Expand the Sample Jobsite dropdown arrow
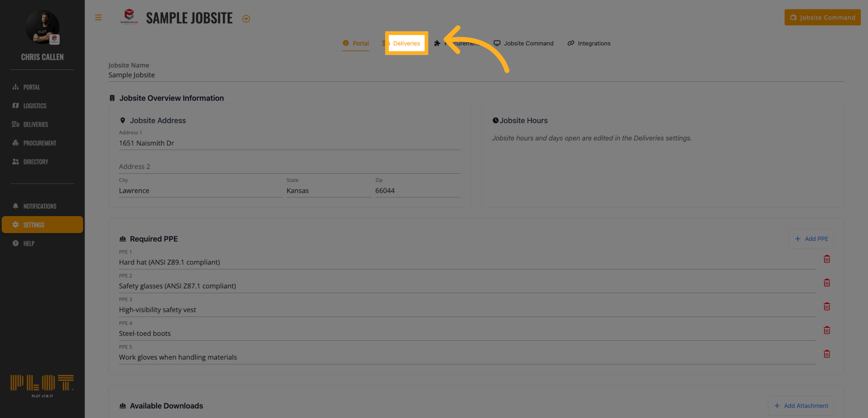The height and width of the screenshot is (418, 868). [x=246, y=19]
